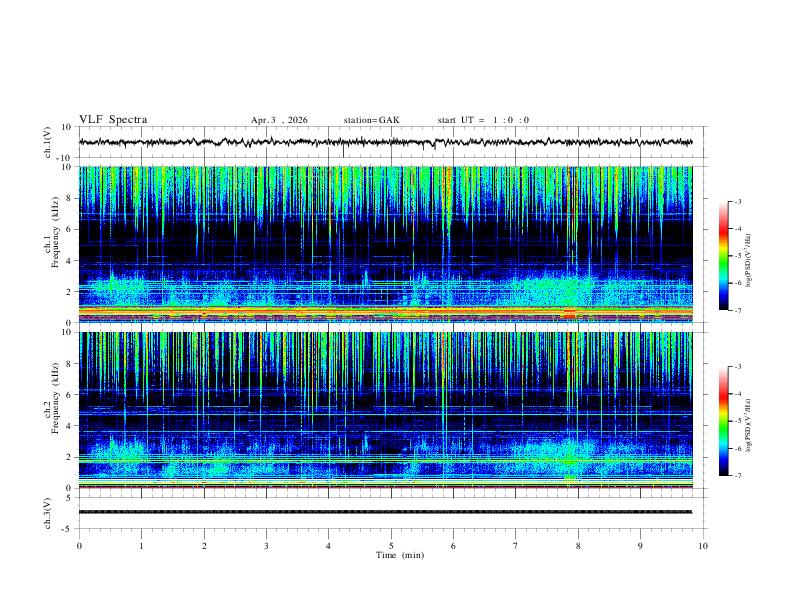Click the "-7" tick on ch.1 color bar
The image size is (792, 612).
pos(738,310)
